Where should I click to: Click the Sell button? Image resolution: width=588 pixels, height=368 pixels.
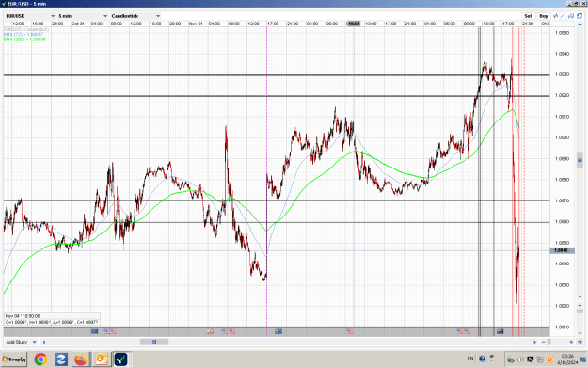tap(529, 16)
